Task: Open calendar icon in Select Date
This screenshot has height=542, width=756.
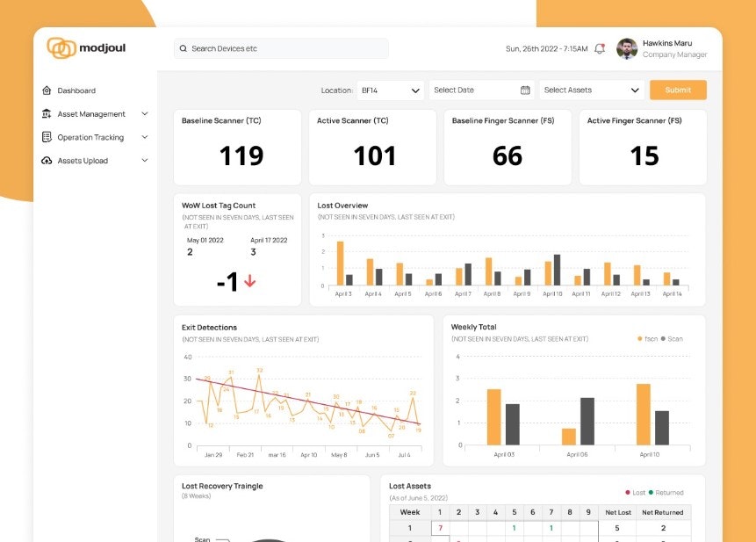Action: (x=525, y=90)
